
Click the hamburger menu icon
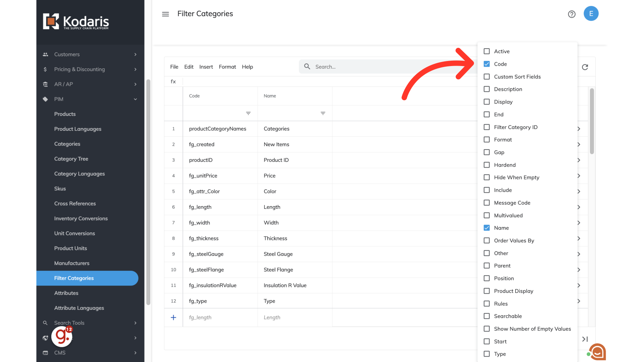(x=165, y=14)
